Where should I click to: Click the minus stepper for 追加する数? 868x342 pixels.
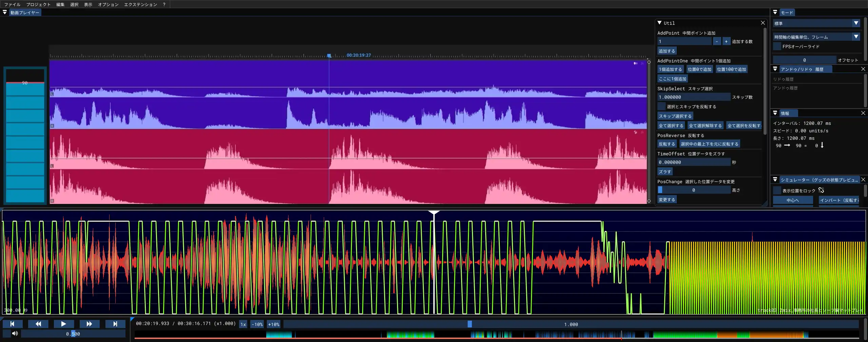[x=717, y=41]
